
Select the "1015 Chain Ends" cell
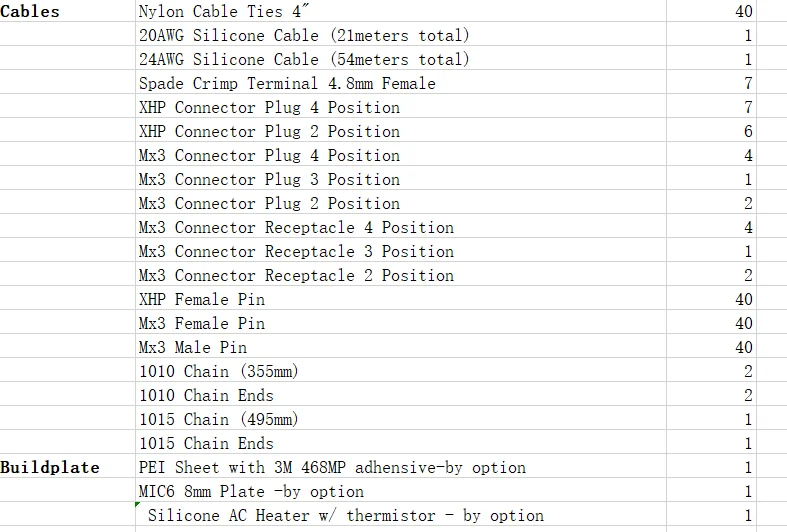point(206,444)
